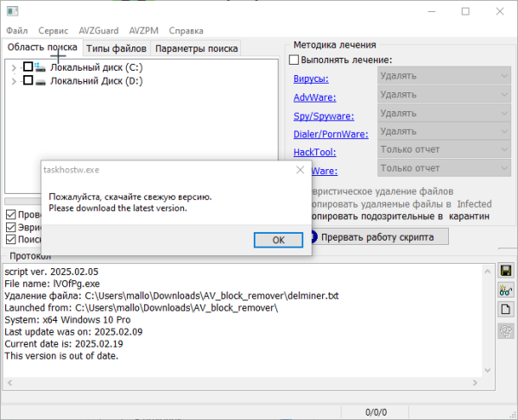
Task: Click OK in the taskhostw.exe dialog
Action: click(278, 240)
